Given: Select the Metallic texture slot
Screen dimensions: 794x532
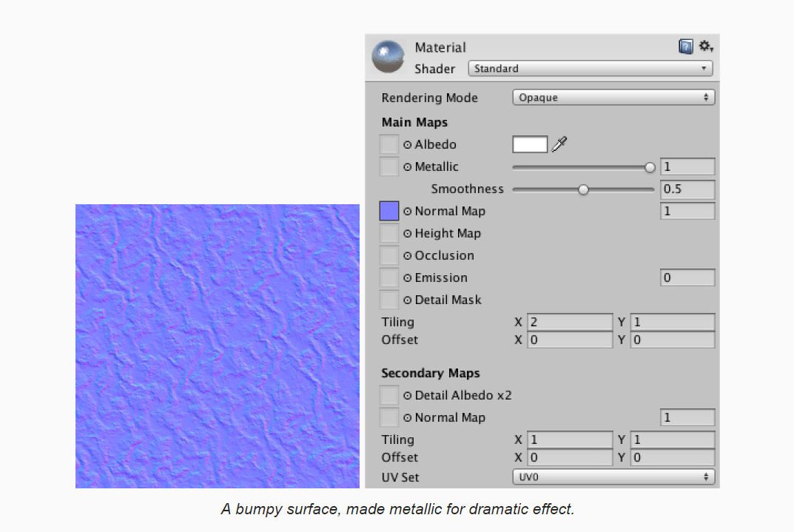Looking at the screenshot, I should pyautogui.click(x=389, y=166).
